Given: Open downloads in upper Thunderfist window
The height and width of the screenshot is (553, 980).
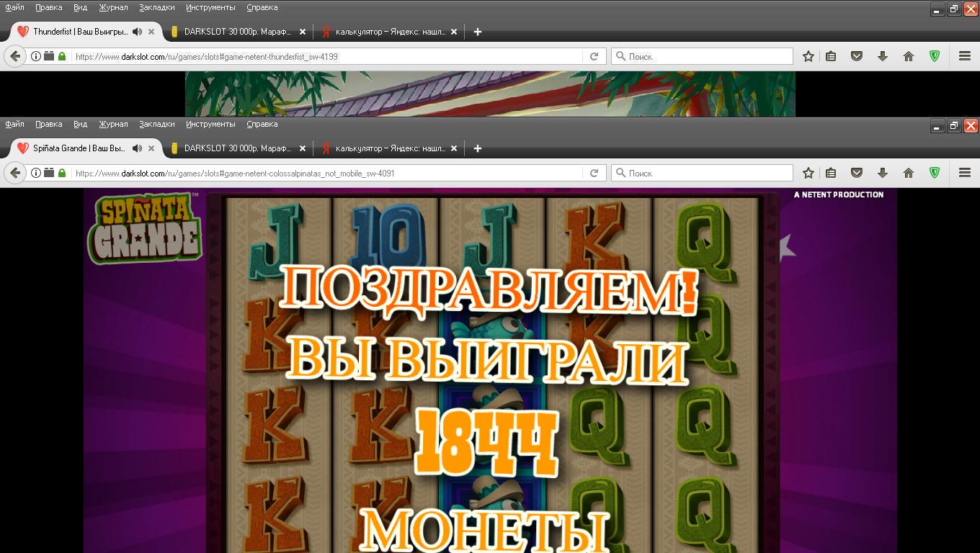Looking at the screenshot, I should click(882, 56).
